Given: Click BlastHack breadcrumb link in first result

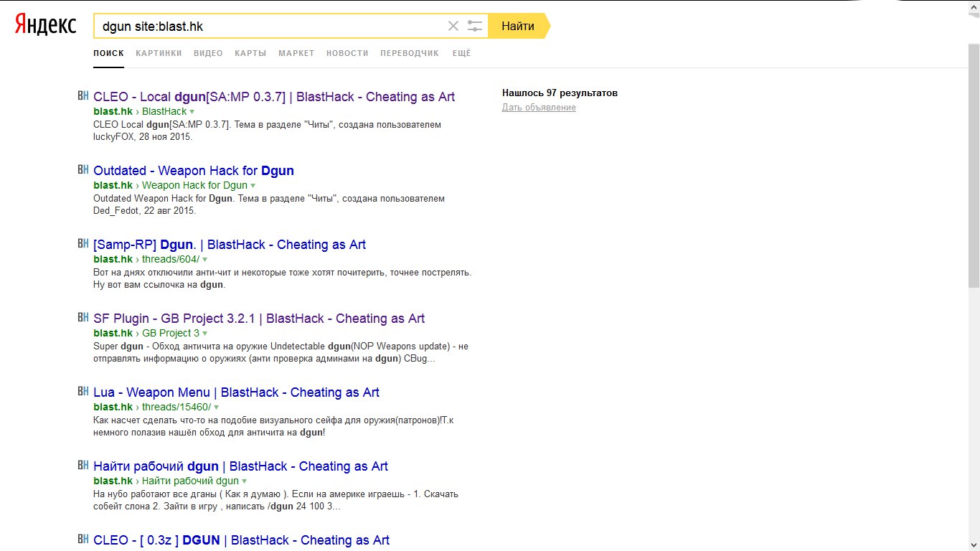Looking at the screenshot, I should point(164,111).
